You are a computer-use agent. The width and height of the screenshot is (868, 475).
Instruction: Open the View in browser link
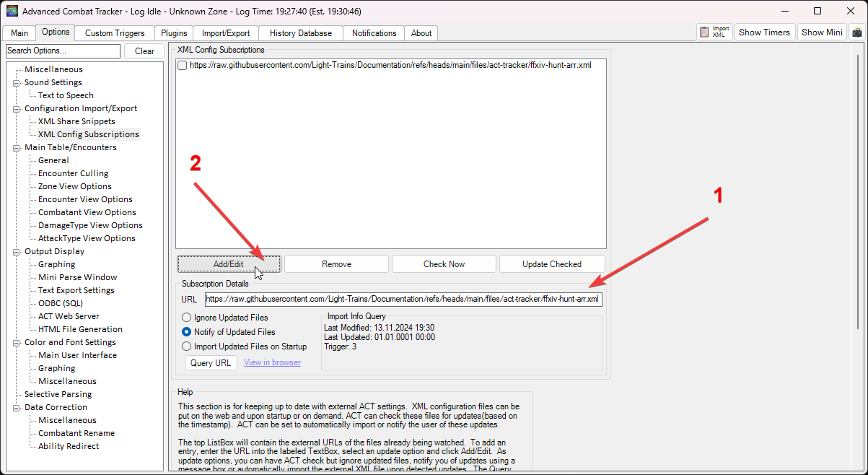click(x=272, y=362)
